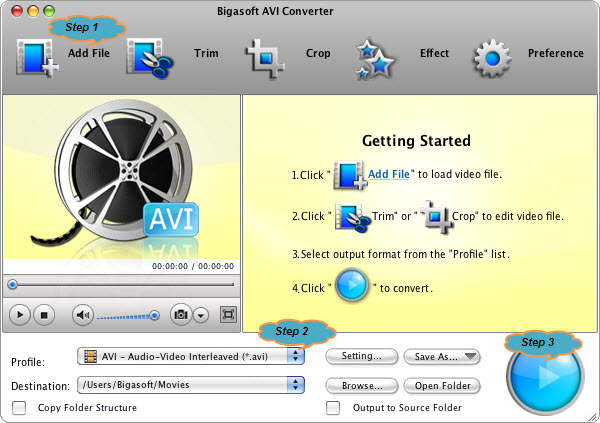This screenshot has height=423, width=600.
Task: Click the Add File link in Getting Started
Action: 389,174
